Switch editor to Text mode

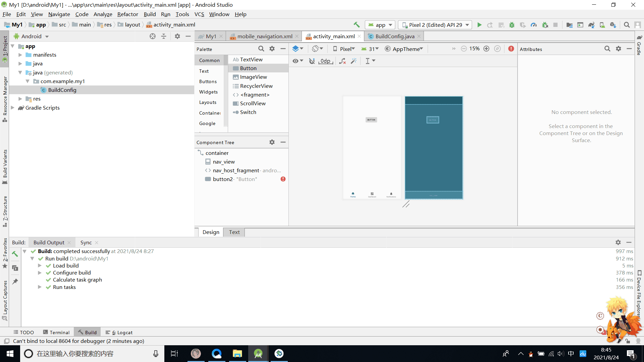(234, 232)
